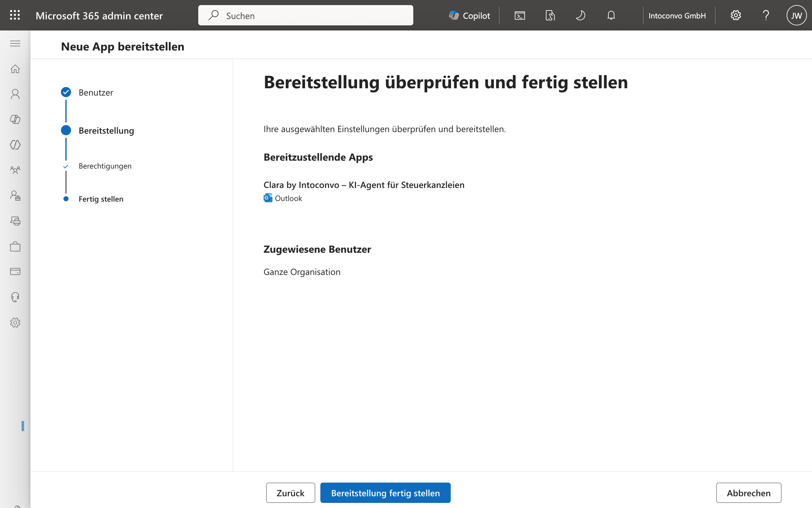Click the Ganze Organisation text
The height and width of the screenshot is (508, 812).
pos(302,272)
